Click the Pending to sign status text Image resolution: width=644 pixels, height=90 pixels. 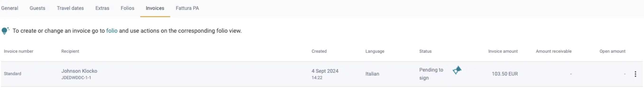pos(431,74)
